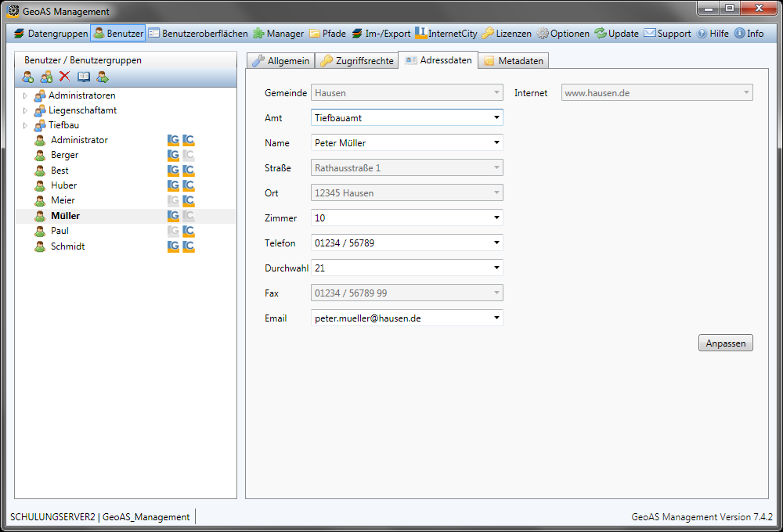This screenshot has height=532, width=783.
Task: Select user Schmidt in the list
Action: (x=67, y=246)
